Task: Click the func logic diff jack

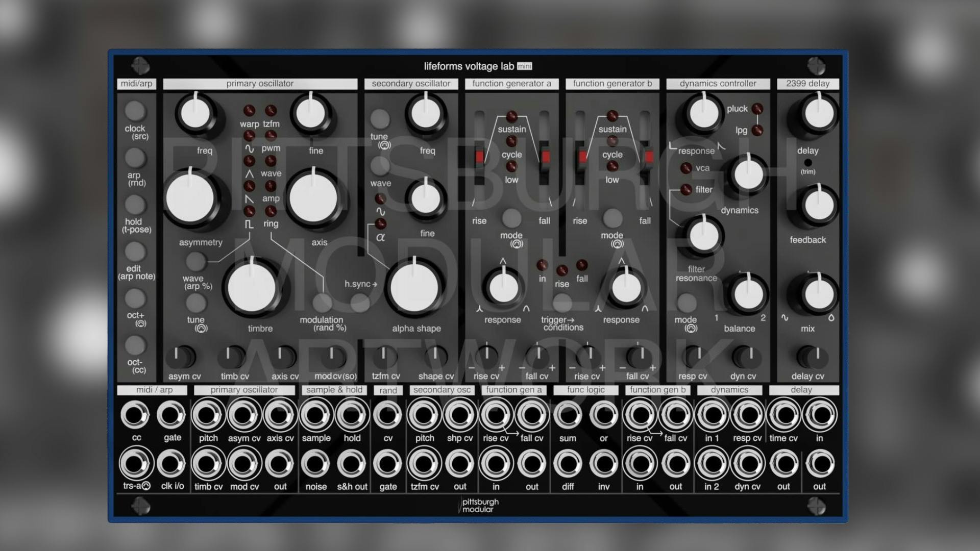Action: coord(568,464)
